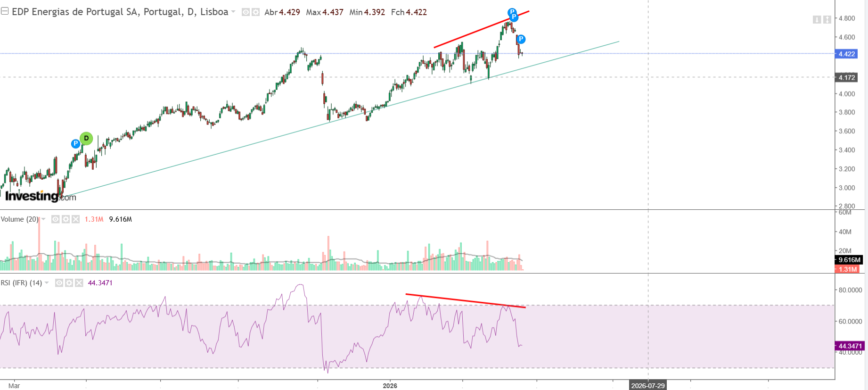The width and height of the screenshot is (868, 390).
Task: Remove the Volume indicator with X icon
Action: [x=75, y=219]
